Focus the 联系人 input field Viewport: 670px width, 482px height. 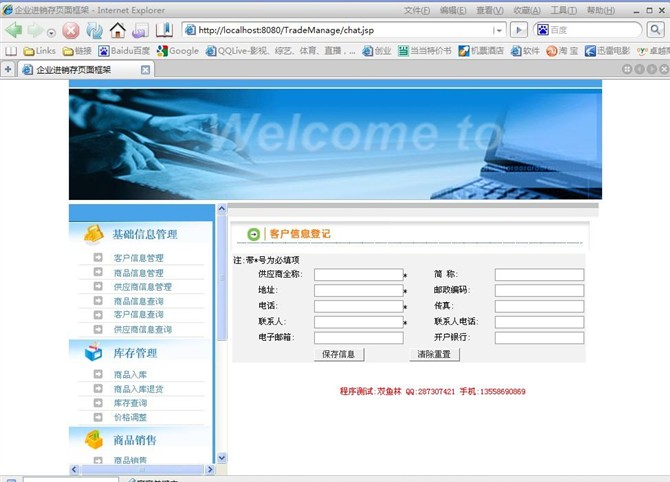[x=359, y=322]
